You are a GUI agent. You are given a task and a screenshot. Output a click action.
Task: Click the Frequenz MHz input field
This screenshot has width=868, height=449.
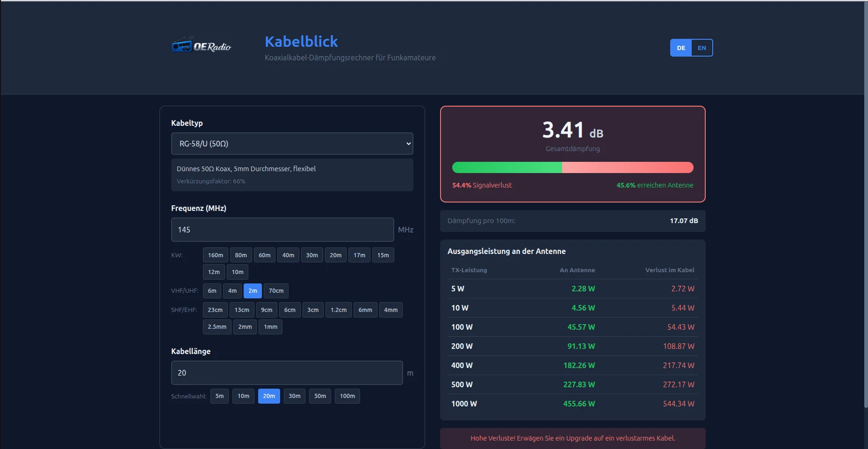tap(282, 230)
